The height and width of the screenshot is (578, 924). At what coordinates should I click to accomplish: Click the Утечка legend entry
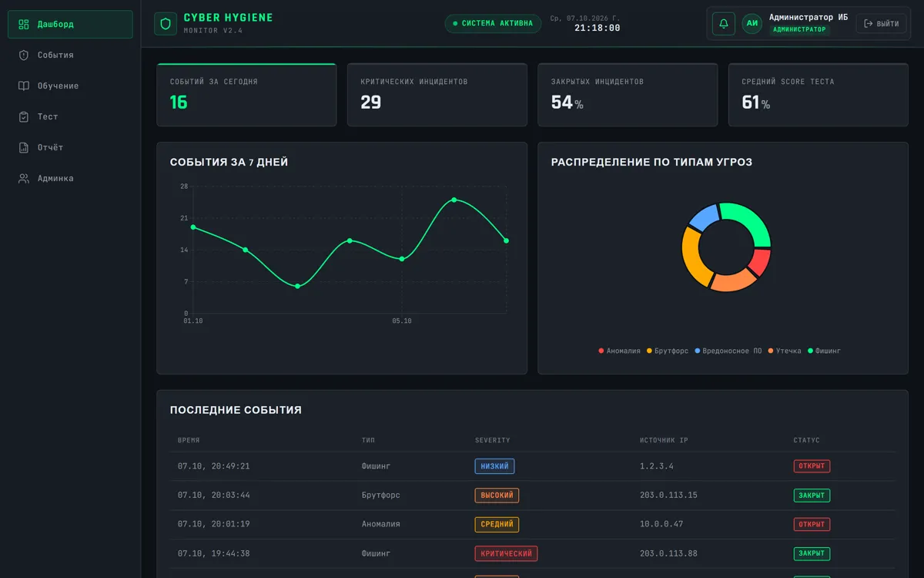click(785, 351)
